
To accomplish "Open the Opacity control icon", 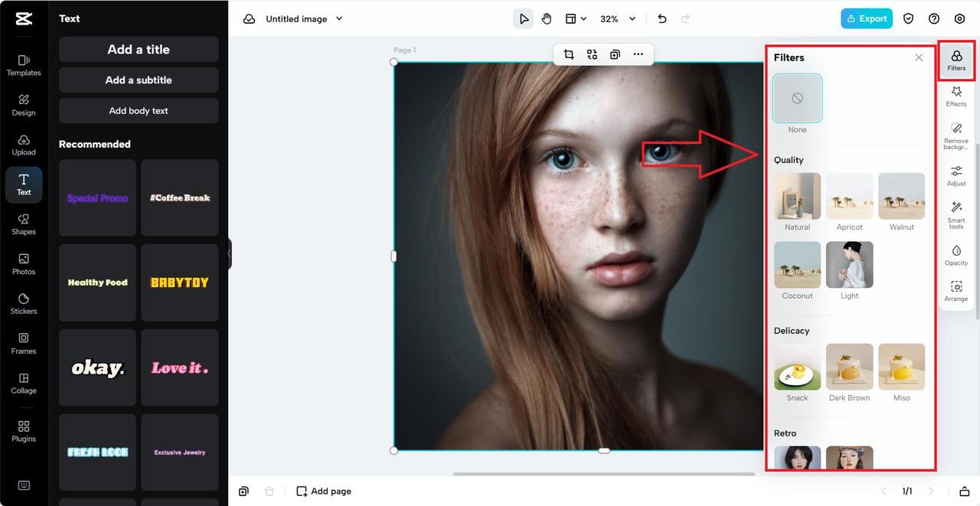I will 956,256.
